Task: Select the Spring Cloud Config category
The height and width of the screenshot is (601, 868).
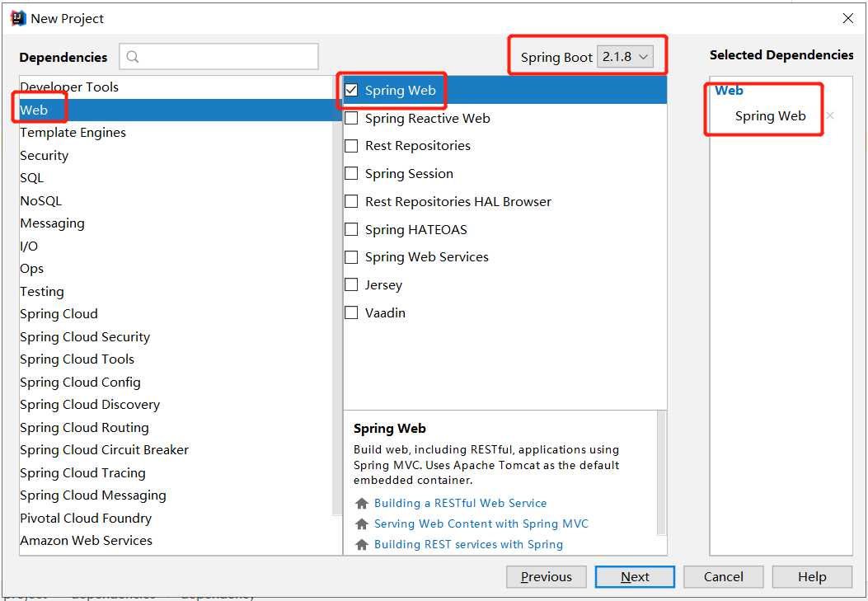Action: coord(176,382)
